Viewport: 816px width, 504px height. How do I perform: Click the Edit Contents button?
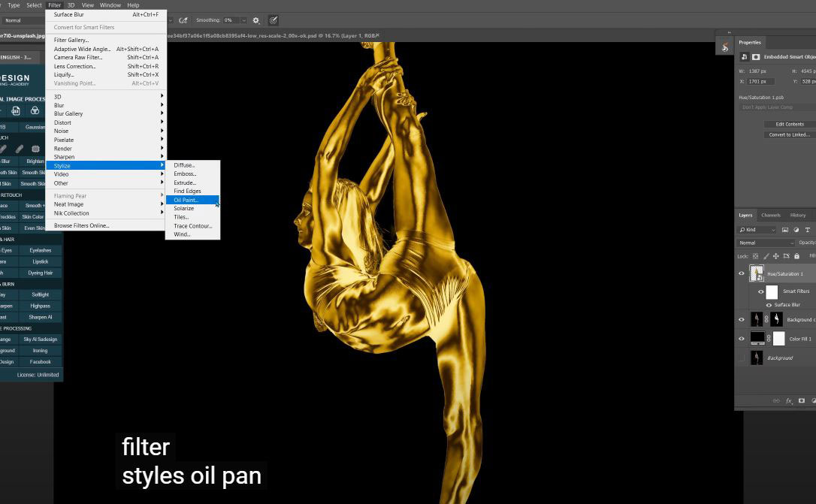point(790,124)
